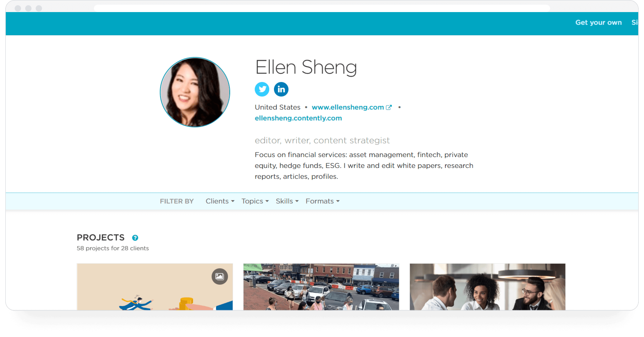Click the browser address bar

[x=322, y=8]
